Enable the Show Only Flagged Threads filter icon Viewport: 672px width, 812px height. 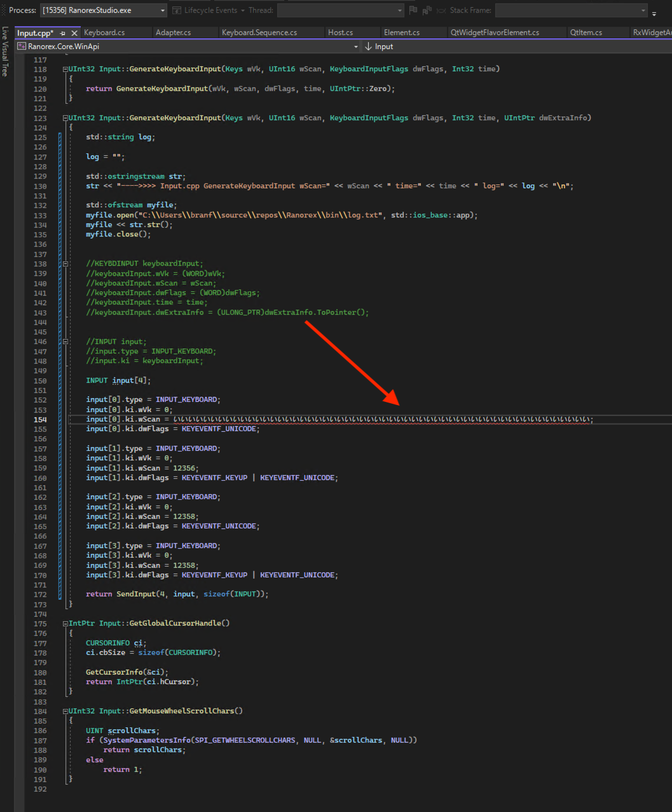427,10
